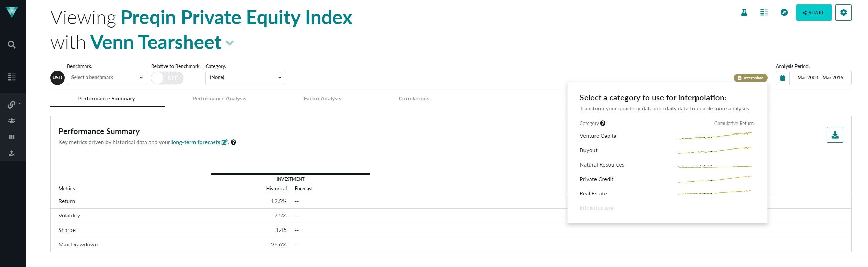Viewport: 868px width, 267px height.
Task: Switch to Correlations tab
Action: 414,99
